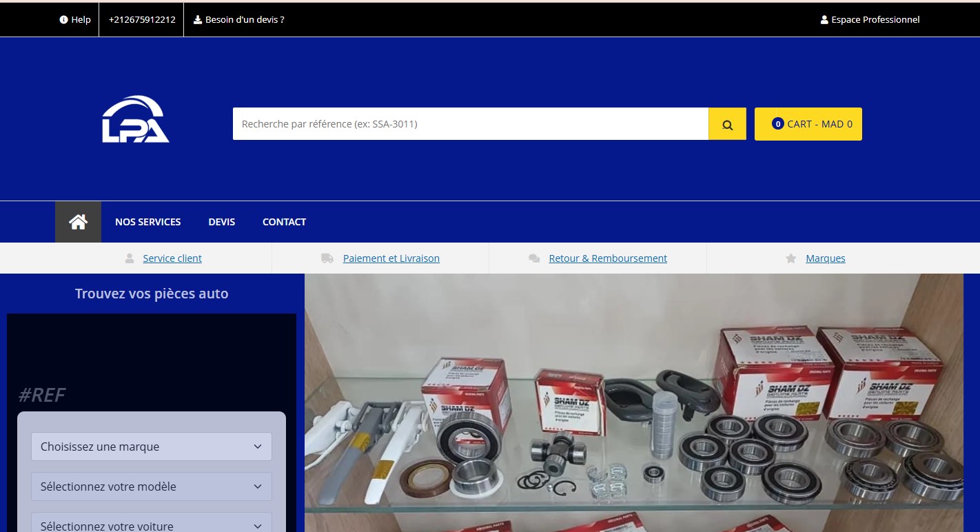Click the info icon beside Help
Screen dimensions: 980x532
(64, 20)
